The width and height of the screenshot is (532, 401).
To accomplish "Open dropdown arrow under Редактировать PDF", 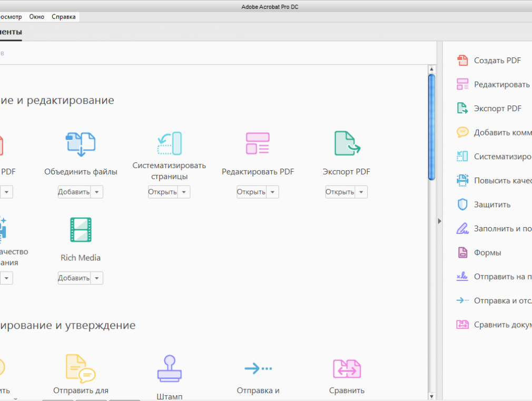I will pyautogui.click(x=272, y=192).
